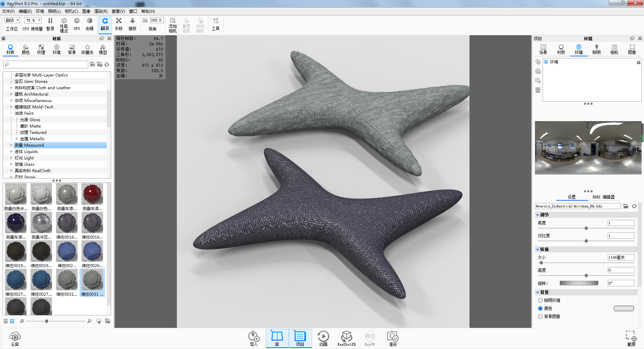Pause the real-time render

coord(50,24)
